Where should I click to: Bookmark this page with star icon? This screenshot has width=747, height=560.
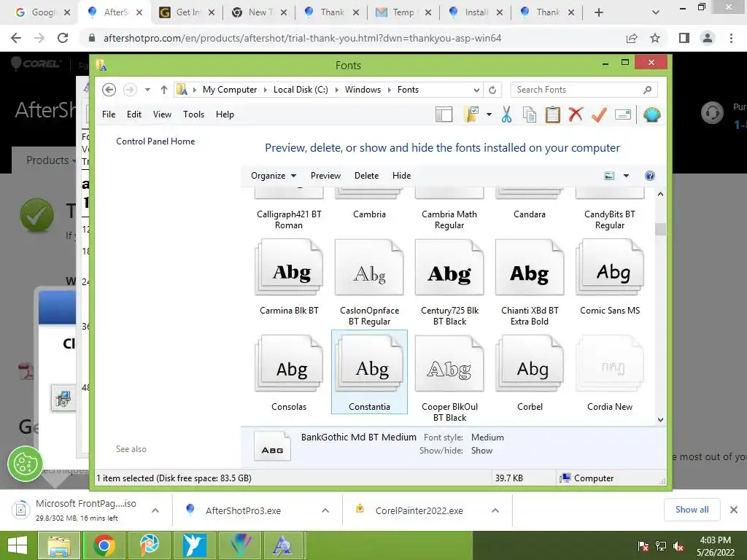tap(655, 38)
